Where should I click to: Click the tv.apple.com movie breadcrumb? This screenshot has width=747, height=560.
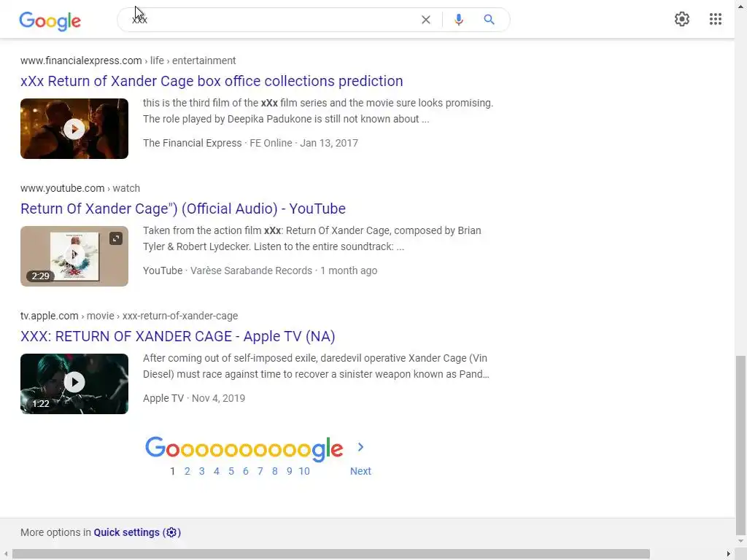click(129, 316)
